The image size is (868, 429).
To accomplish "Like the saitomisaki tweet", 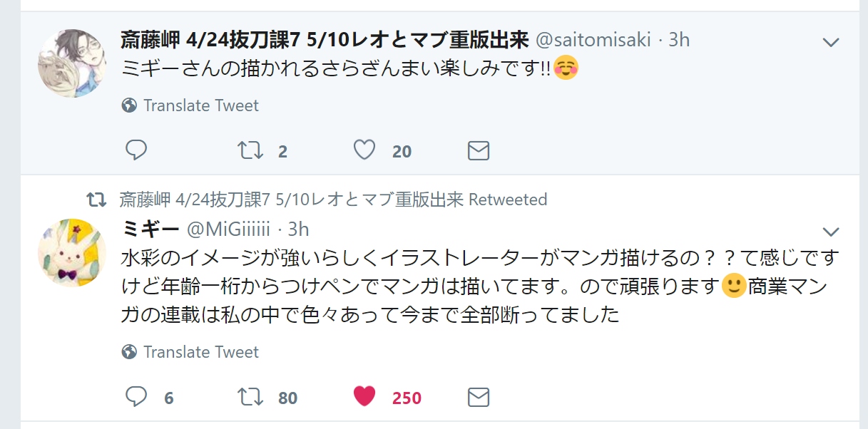I will pyautogui.click(x=364, y=150).
